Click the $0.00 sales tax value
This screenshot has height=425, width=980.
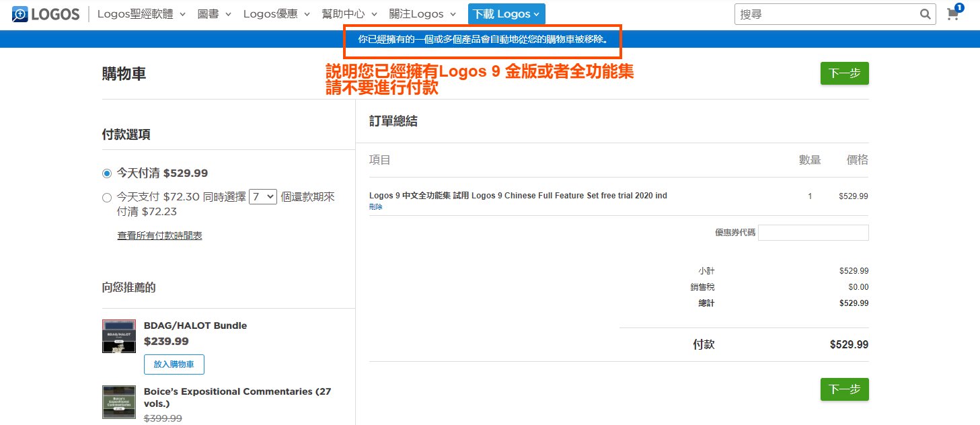858,287
